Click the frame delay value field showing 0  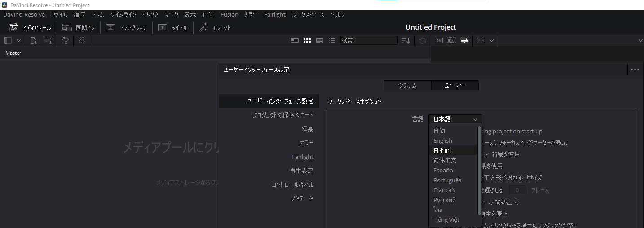(517, 190)
